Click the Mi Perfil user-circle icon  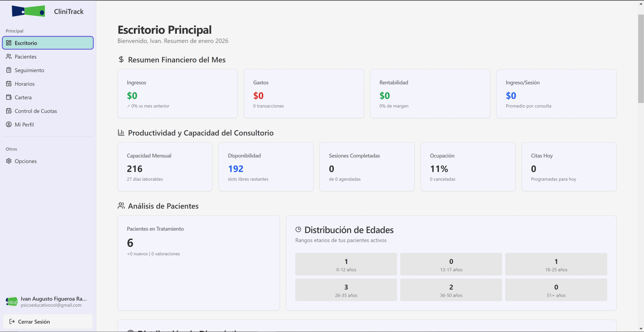[x=9, y=124]
